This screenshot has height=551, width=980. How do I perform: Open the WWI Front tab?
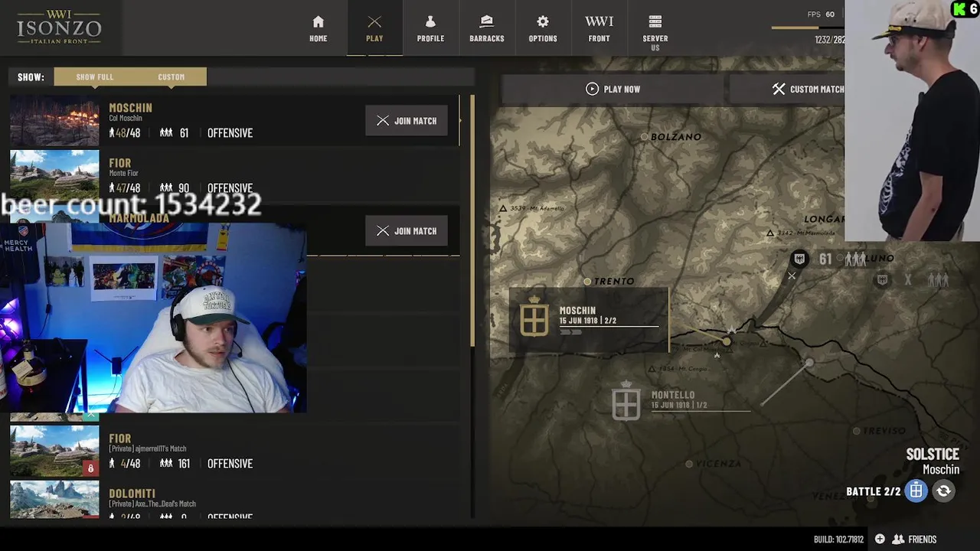(599, 28)
